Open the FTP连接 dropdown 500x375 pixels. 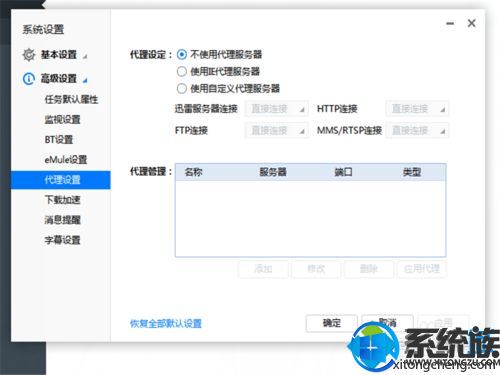click(277, 130)
